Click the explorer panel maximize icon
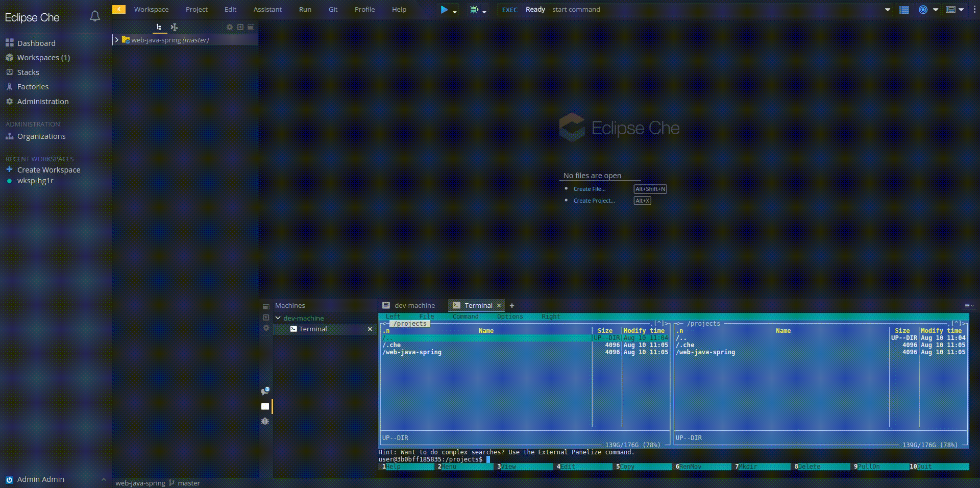Screen dimensions: 980x488 coord(251,27)
